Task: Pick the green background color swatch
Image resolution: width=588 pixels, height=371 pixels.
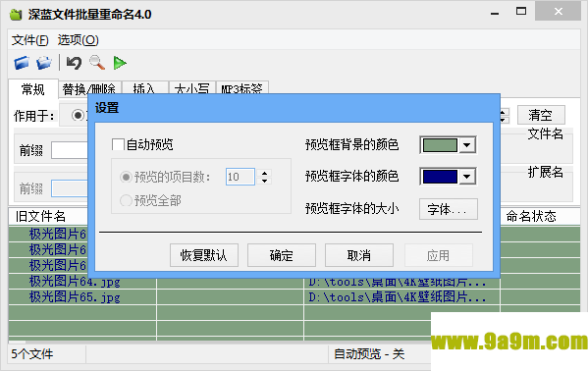Action: pos(440,145)
